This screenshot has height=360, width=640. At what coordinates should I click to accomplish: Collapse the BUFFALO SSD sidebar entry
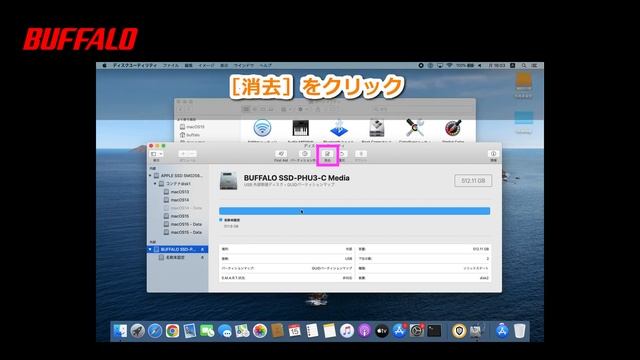point(150,249)
